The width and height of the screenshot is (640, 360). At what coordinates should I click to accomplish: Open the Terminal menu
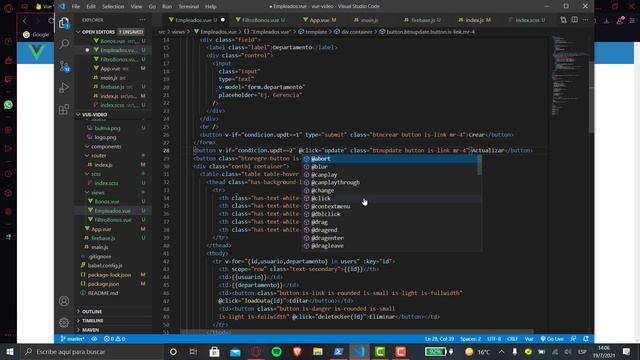tap(189, 6)
